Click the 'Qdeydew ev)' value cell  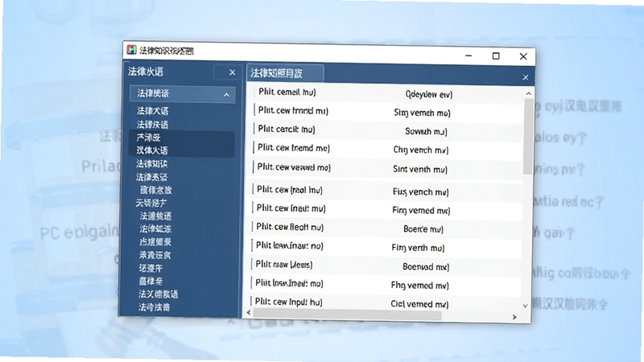(x=429, y=94)
